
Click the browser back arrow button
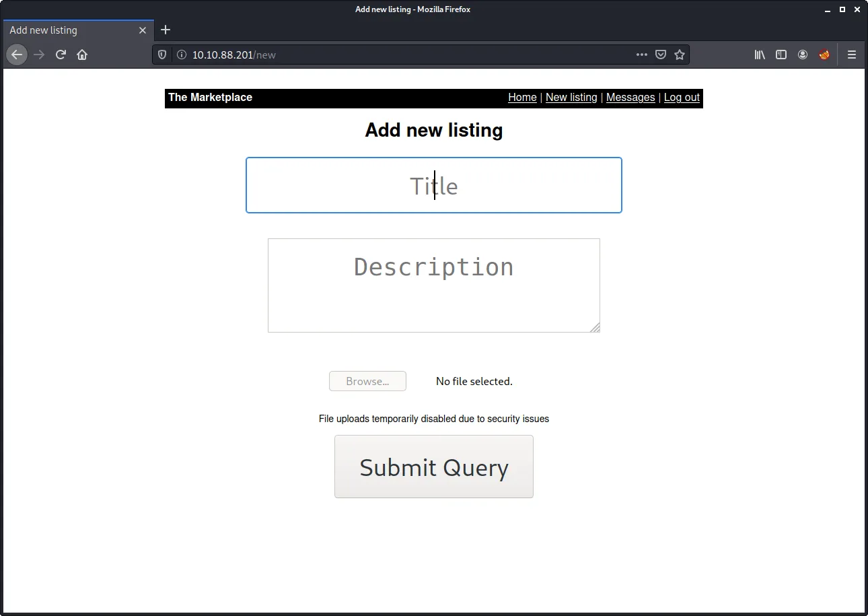click(x=17, y=55)
